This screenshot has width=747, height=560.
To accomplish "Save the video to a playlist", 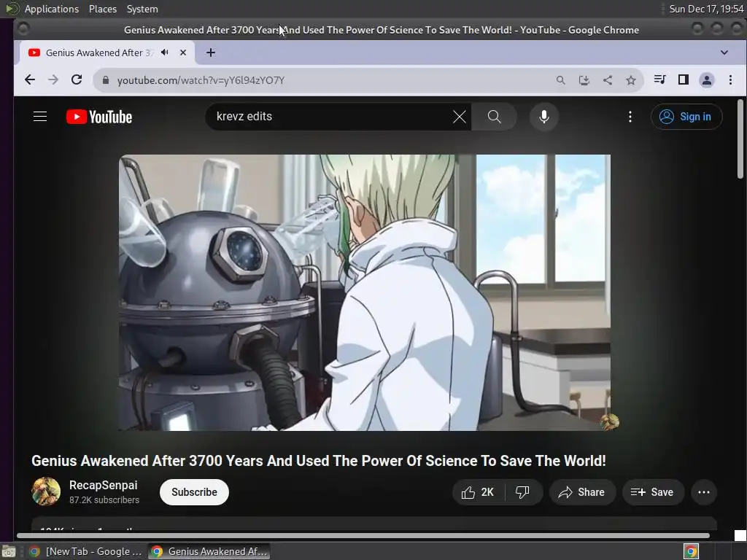I will tap(653, 492).
